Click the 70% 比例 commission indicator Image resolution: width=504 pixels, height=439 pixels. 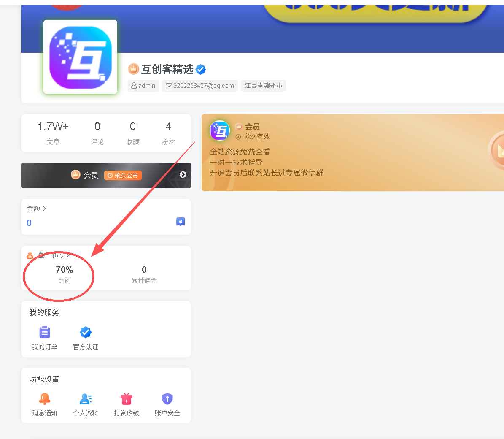coord(64,274)
